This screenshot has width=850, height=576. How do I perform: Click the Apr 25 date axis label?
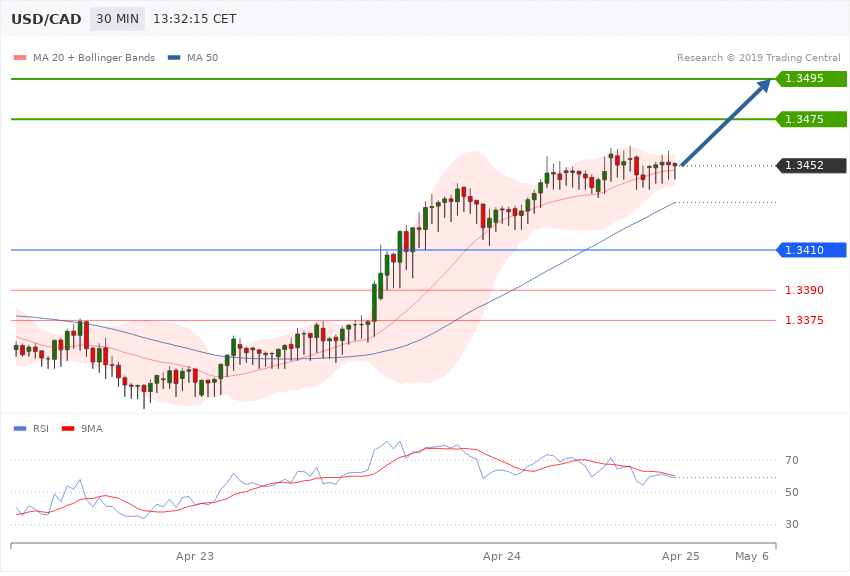coord(680,556)
